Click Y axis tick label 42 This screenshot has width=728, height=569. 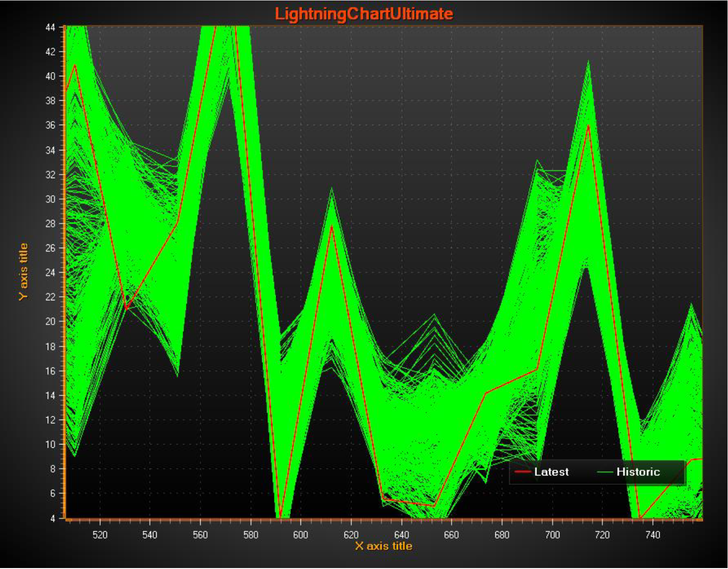coord(51,52)
